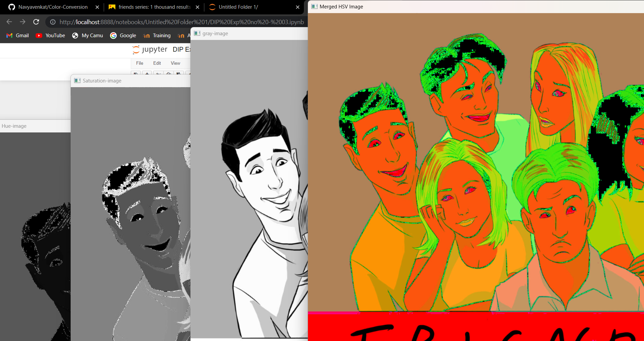Open the Training bookmark
The height and width of the screenshot is (341, 644).
point(157,36)
